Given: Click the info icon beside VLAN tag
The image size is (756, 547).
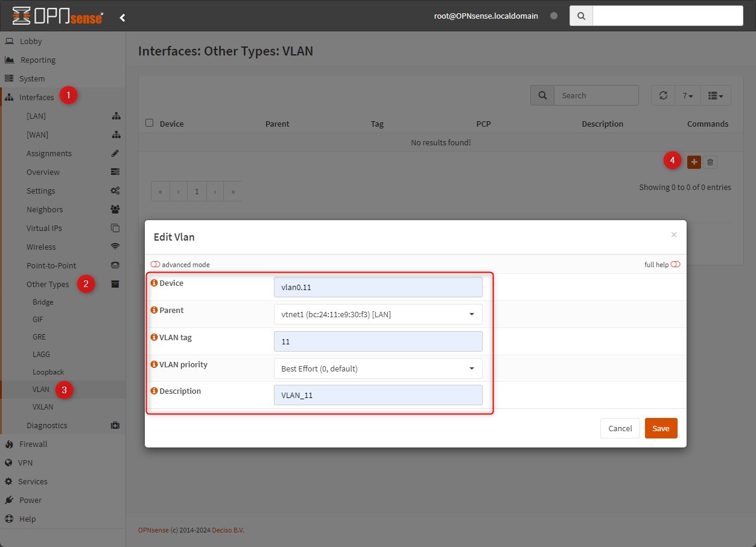Looking at the screenshot, I should tap(154, 337).
